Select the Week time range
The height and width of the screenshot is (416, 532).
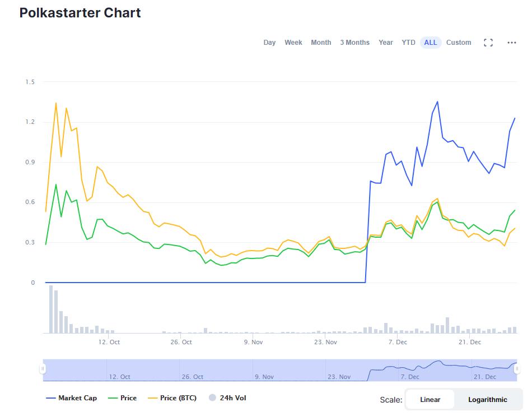[293, 43]
